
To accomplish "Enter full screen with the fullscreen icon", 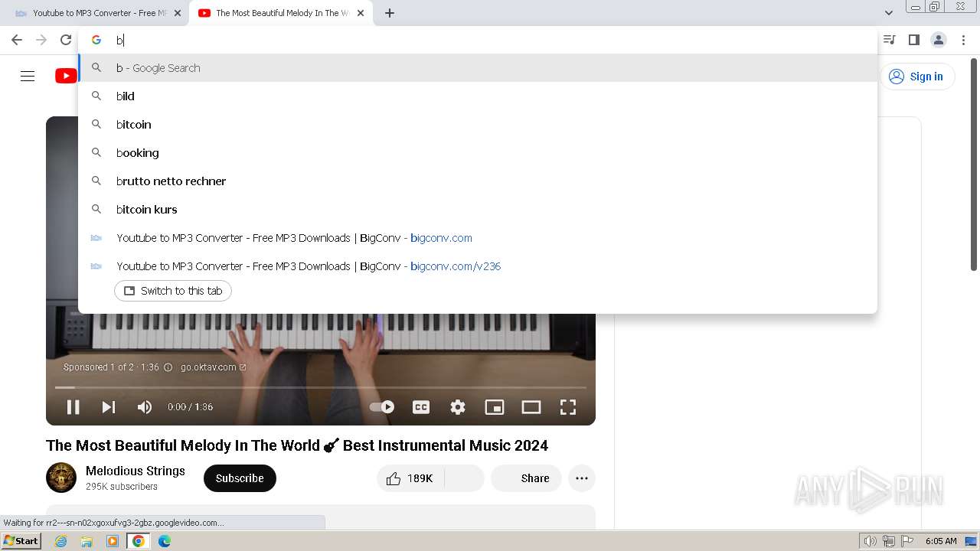I will [x=568, y=407].
